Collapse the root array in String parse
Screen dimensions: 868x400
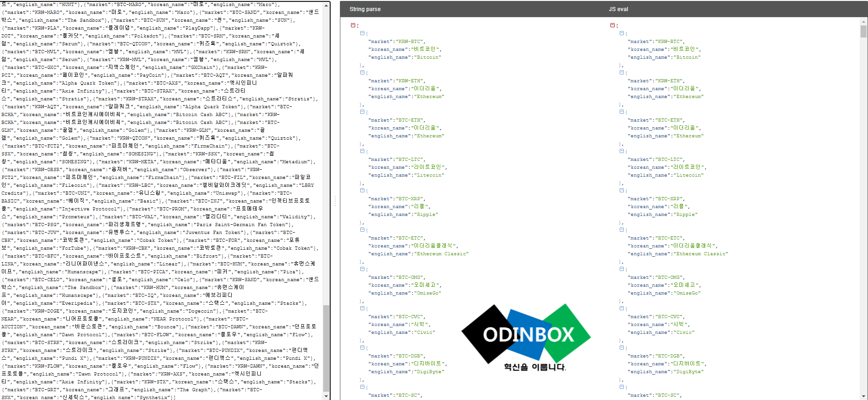tap(353, 25)
